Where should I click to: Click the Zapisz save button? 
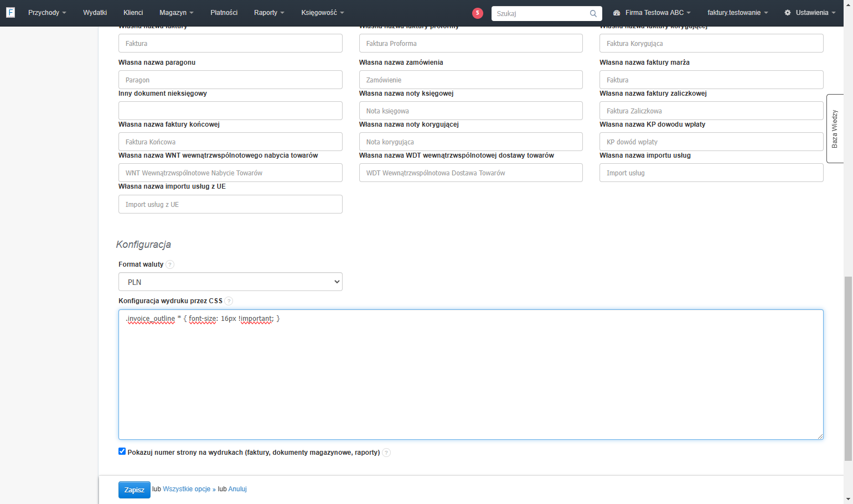tap(135, 490)
